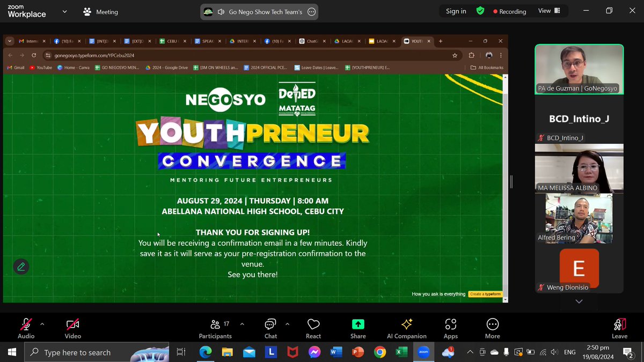Open Home - Canva bookmark
The height and width of the screenshot is (362, 644).
pyautogui.click(x=74, y=68)
